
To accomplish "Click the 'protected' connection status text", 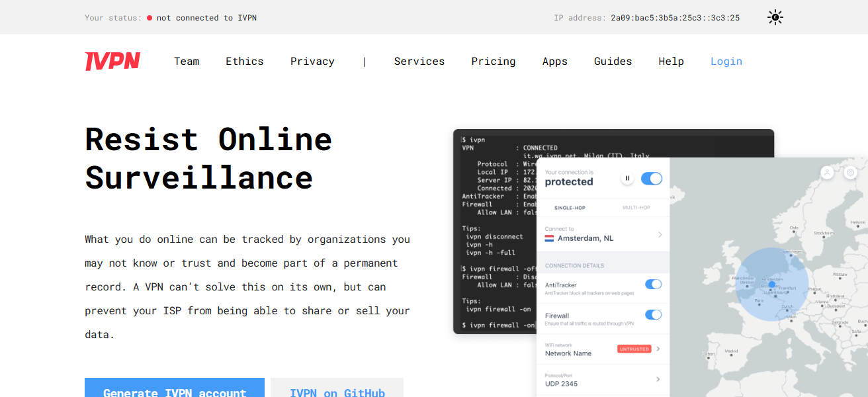I will (569, 182).
